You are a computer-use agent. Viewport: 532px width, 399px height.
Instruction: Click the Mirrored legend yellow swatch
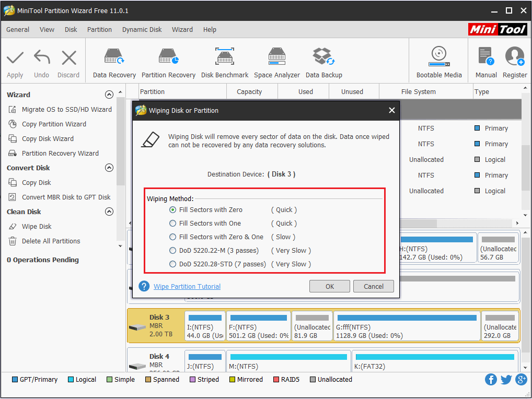(x=232, y=379)
